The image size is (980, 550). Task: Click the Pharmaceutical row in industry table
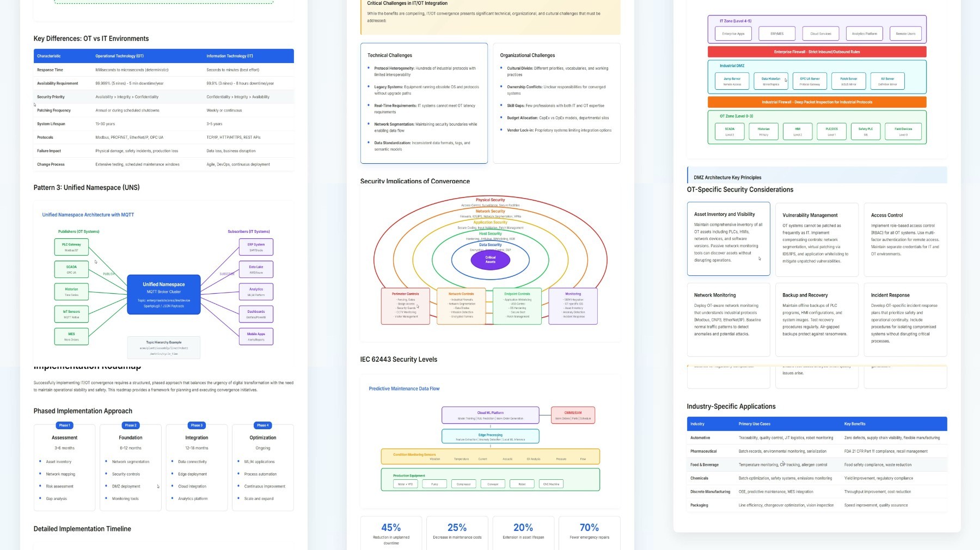click(817, 451)
